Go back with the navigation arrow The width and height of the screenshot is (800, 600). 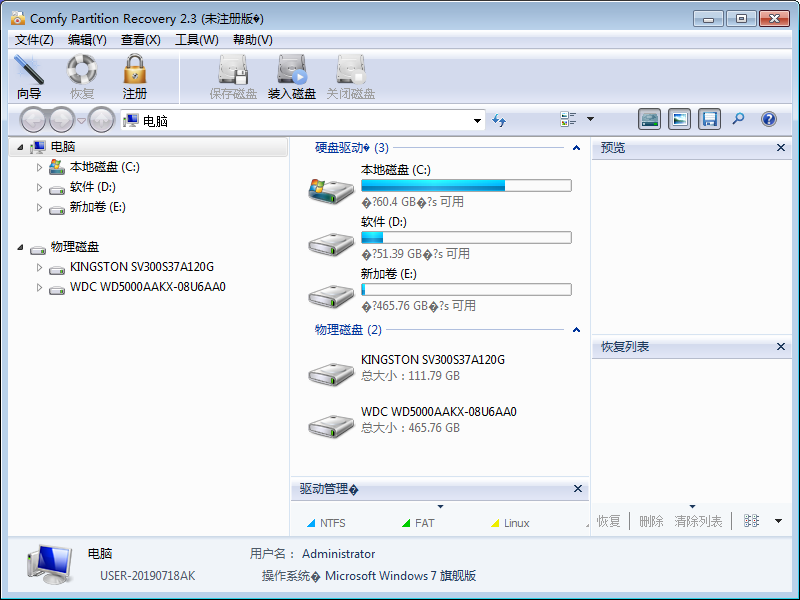click(33, 120)
